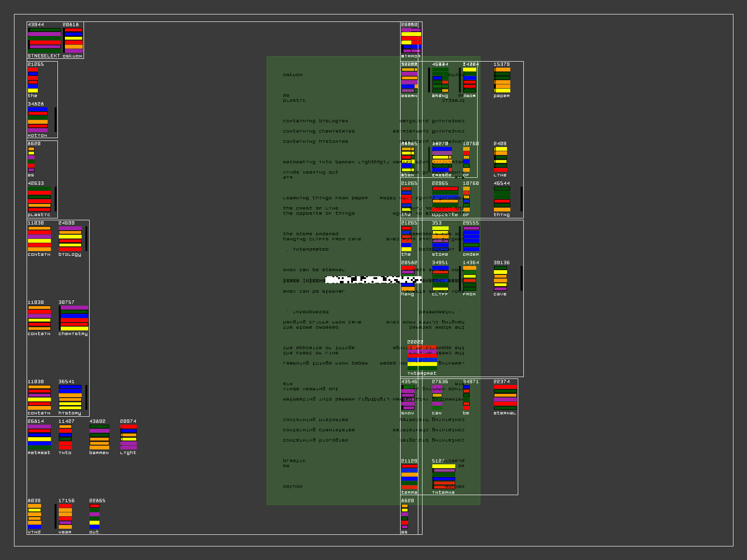Select the 'light' word block
The image size is (747, 560).
[x=128, y=437]
